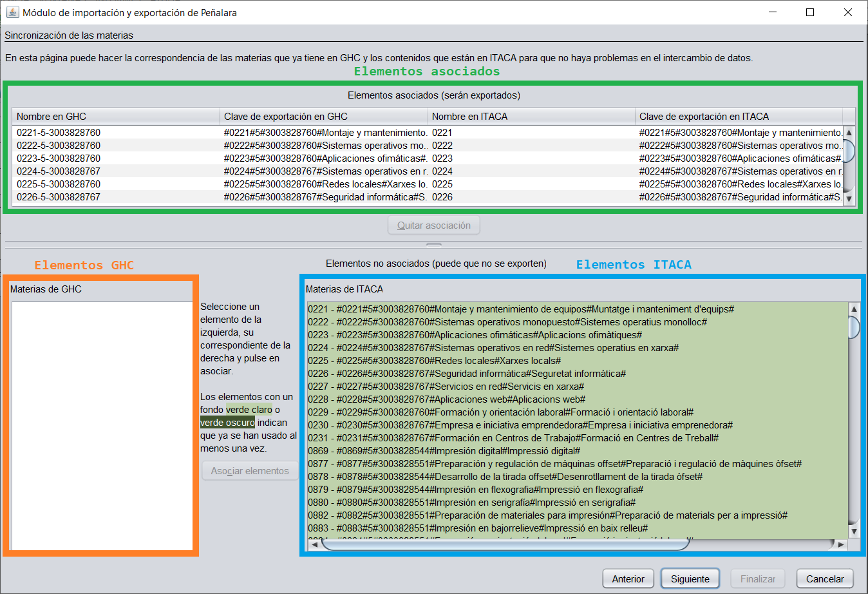Select ITACA item 0231 Formación en Centros de Trabajo
868x594 pixels.
coord(578,438)
